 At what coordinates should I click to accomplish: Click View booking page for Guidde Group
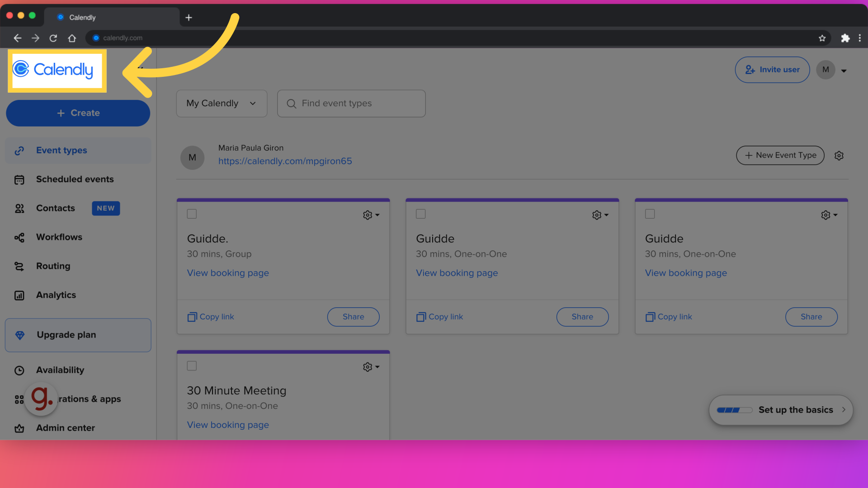(228, 273)
